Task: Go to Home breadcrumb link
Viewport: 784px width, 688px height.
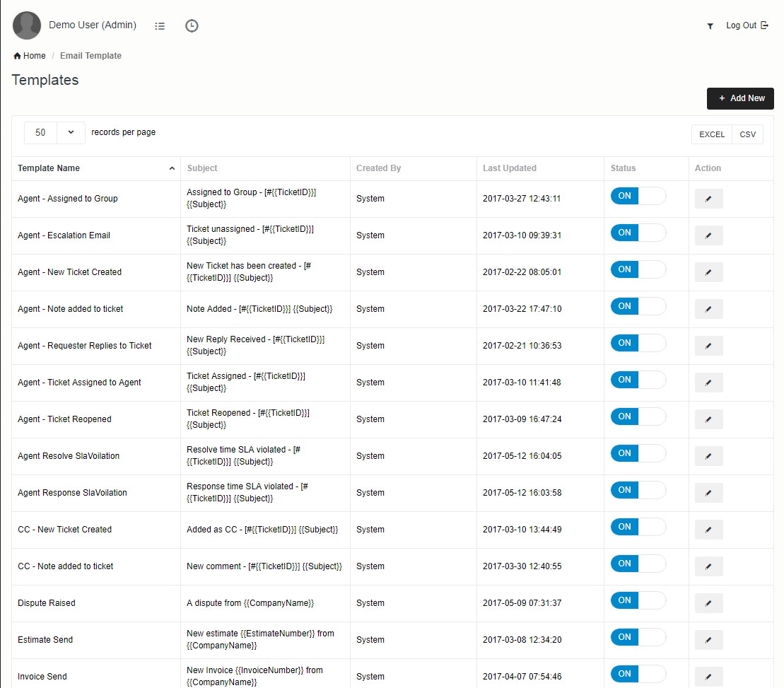Action: click(x=30, y=56)
